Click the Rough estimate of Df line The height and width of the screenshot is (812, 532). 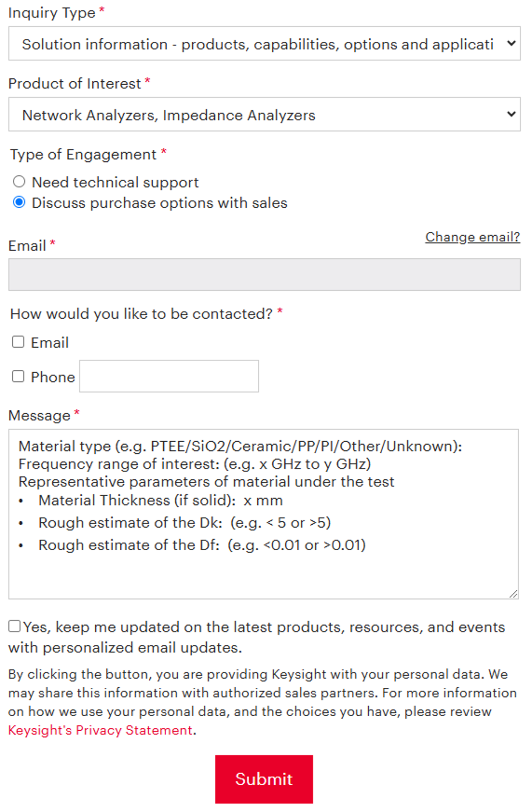pos(202,545)
